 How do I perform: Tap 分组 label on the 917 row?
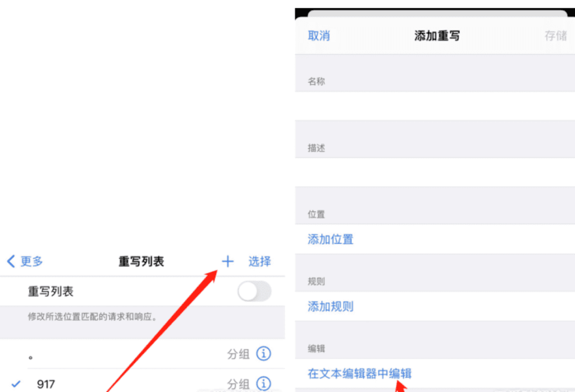pyautogui.click(x=238, y=384)
